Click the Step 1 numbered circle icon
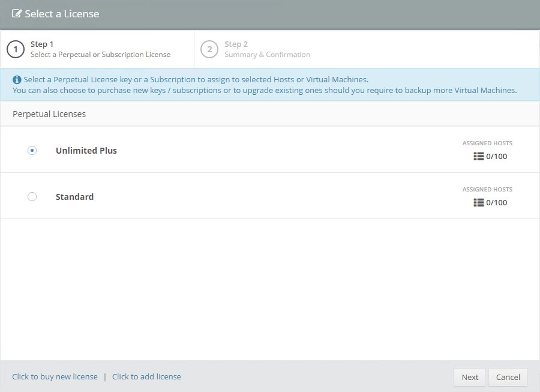540x392 pixels. click(x=15, y=49)
